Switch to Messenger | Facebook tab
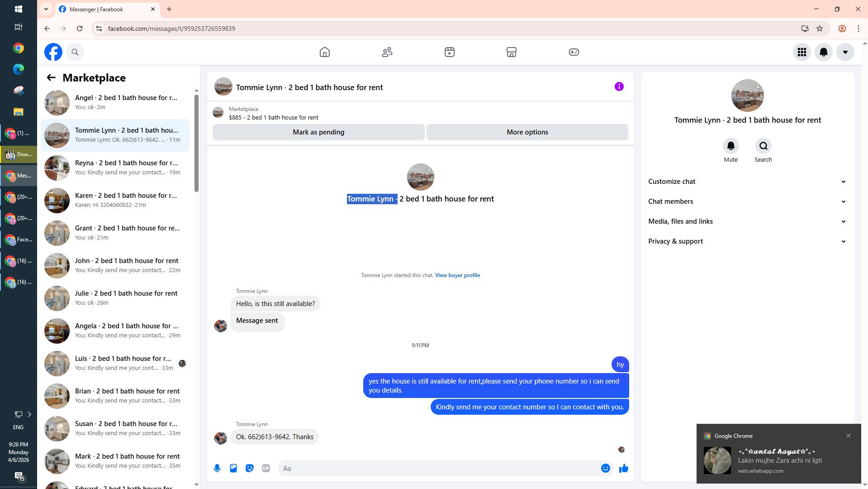The width and height of the screenshot is (868, 489). (x=107, y=9)
